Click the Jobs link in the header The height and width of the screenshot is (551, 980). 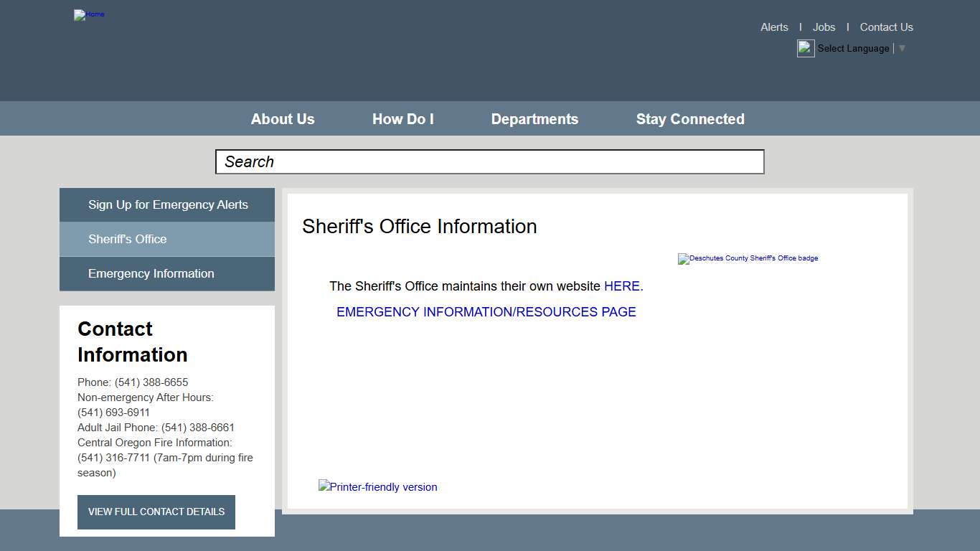click(824, 27)
